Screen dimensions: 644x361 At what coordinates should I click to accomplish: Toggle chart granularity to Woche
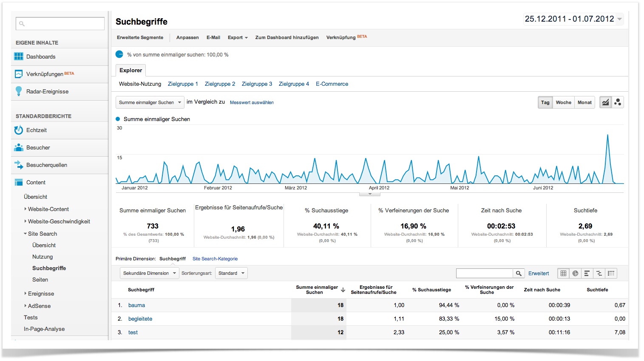click(563, 102)
